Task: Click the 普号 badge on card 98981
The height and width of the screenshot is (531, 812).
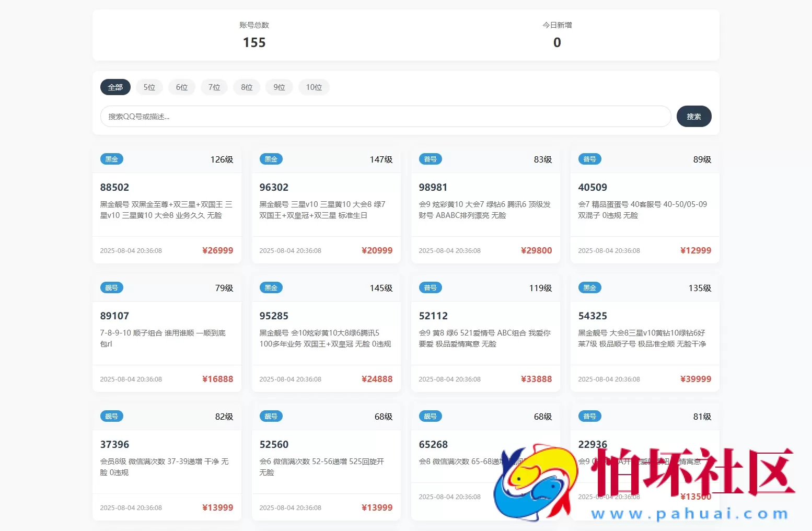Action: pos(430,159)
